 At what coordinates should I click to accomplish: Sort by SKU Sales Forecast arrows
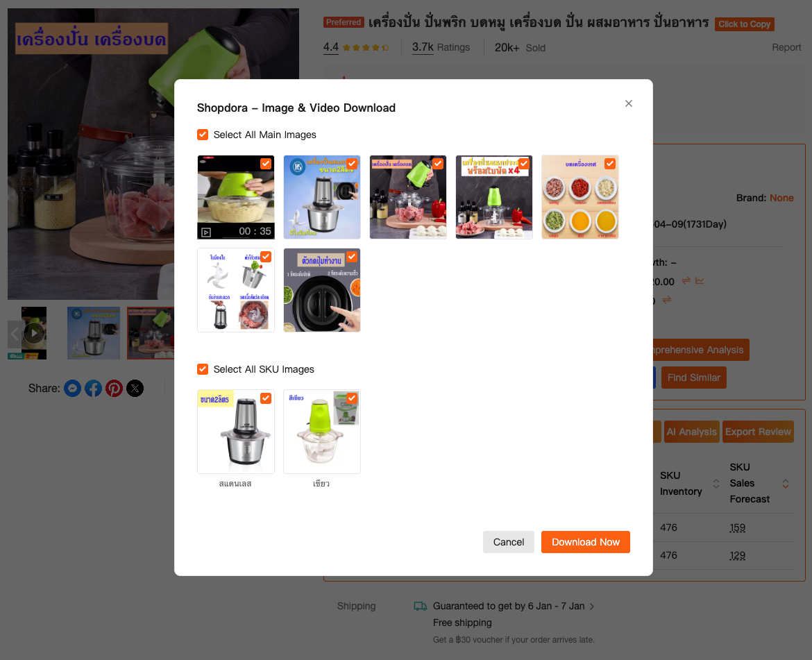(x=786, y=484)
